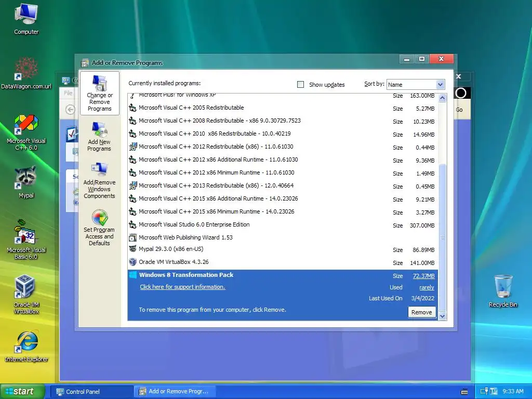The width and height of the screenshot is (532, 399).
Task: Select Oracle VM VirtualBox 4.3.26 text
Action: 174,262
